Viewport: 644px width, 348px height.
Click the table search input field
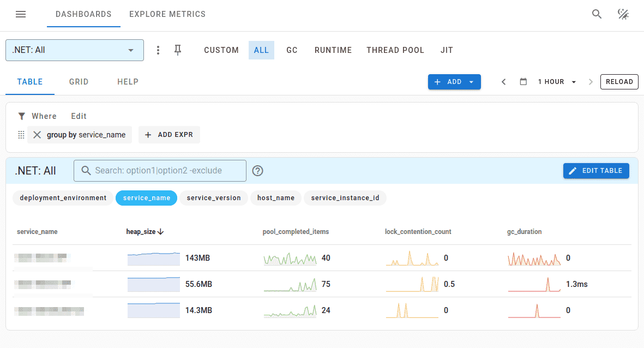pos(160,170)
